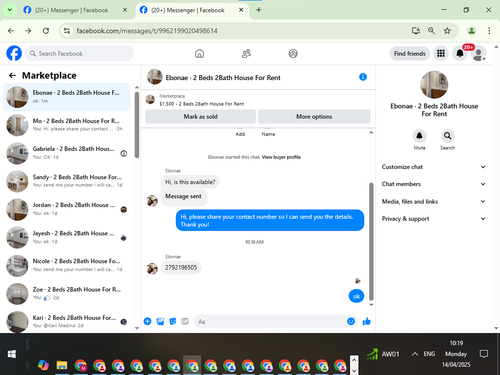Open a new browser tab
This screenshot has width=500, height=375.
tap(258, 10)
